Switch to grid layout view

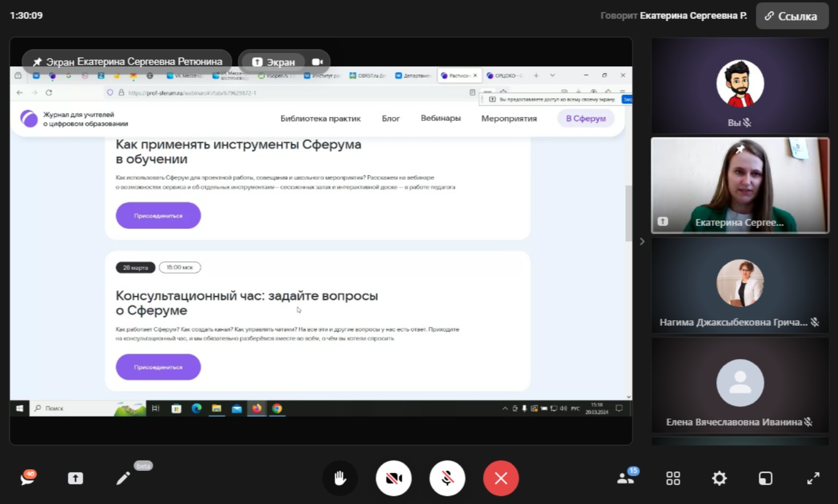673,478
